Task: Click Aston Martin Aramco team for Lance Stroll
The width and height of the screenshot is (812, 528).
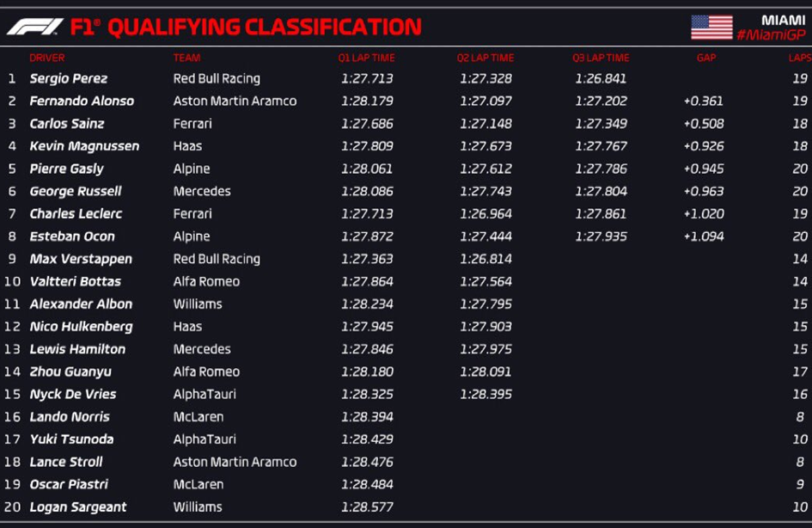Action: (235, 462)
